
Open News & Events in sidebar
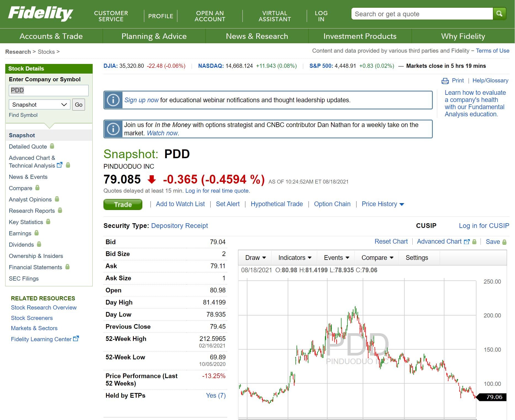click(28, 177)
